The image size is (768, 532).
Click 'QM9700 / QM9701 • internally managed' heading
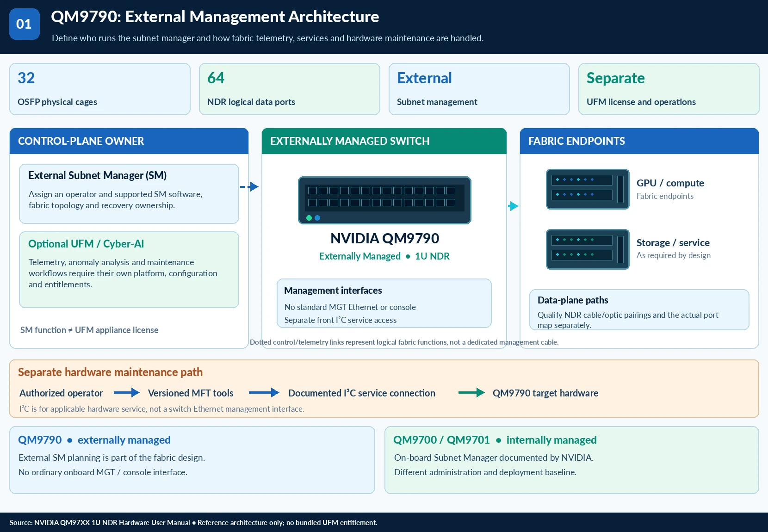(x=495, y=440)
